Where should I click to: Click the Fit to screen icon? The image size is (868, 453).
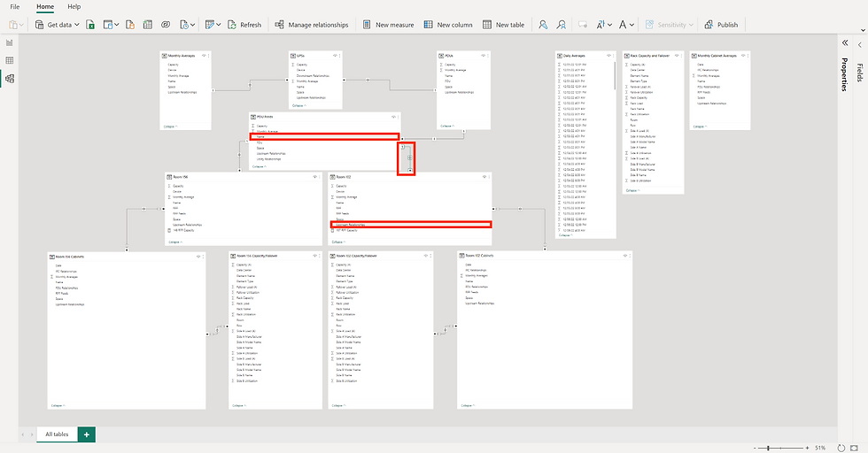coord(855,448)
